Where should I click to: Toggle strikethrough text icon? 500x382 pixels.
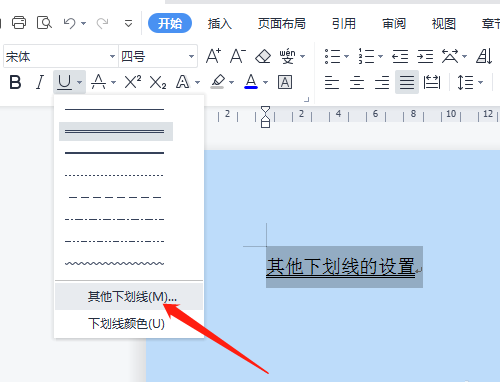pyautogui.click(x=99, y=82)
